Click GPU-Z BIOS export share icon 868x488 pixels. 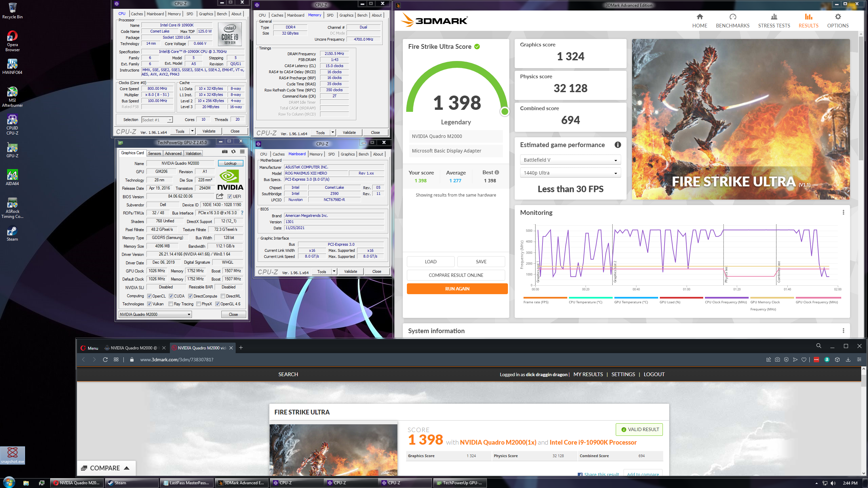coord(220,196)
